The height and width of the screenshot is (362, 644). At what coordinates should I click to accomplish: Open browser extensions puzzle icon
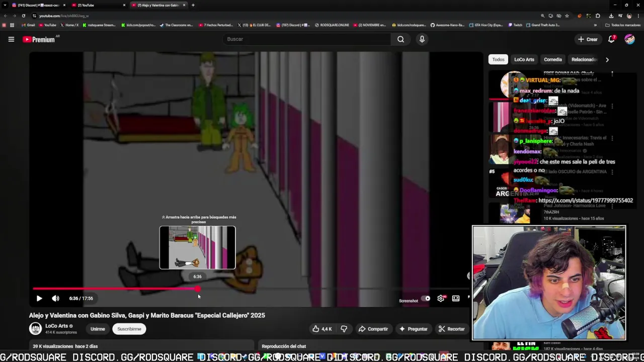coord(598,16)
